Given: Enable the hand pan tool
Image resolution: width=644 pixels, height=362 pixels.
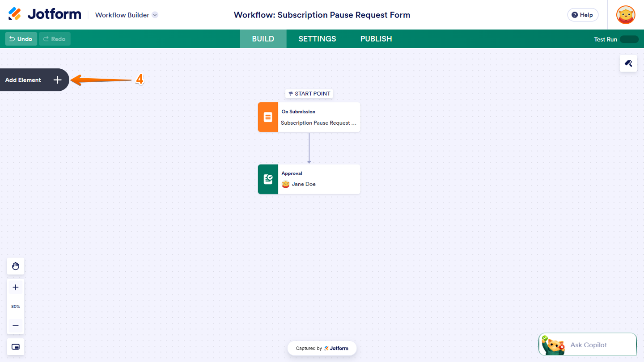Looking at the screenshot, I should coord(16,266).
